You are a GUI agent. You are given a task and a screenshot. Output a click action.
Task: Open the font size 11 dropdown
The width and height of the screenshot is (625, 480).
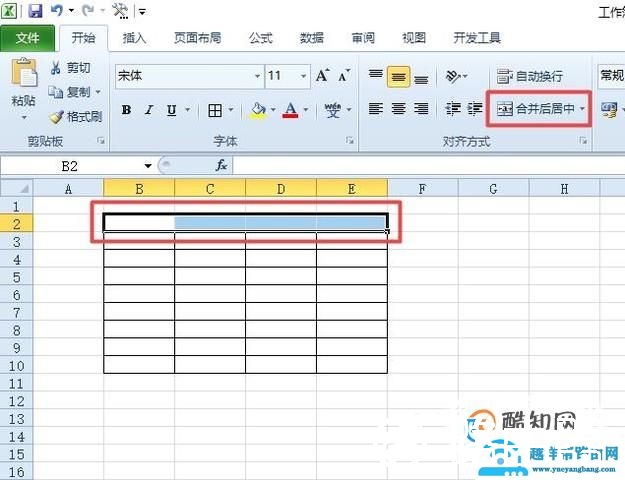click(x=304, y=76)
